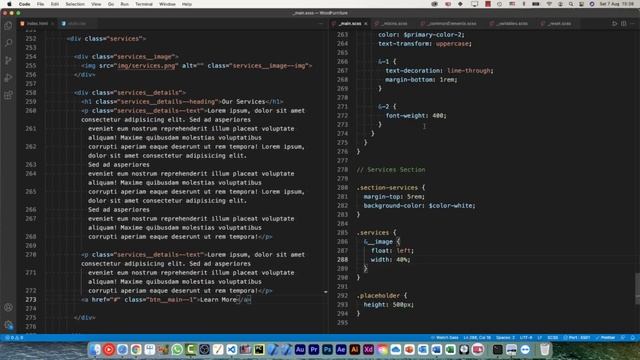640x360 pixels.
Task: Click '.section-services' selector on line 280
Action: (387, 188)
